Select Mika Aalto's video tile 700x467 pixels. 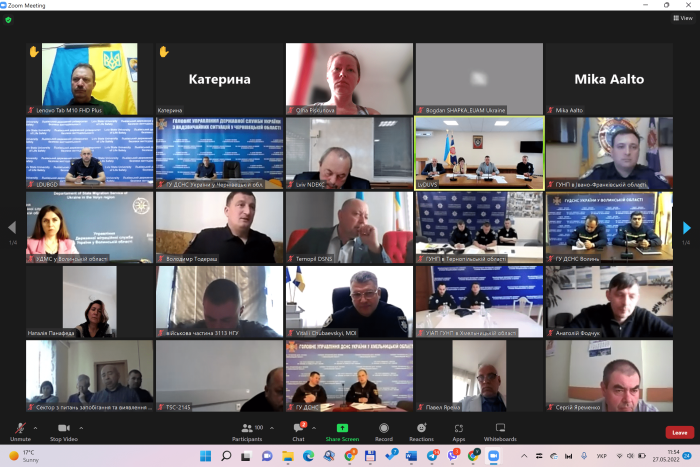click(609, 79)
